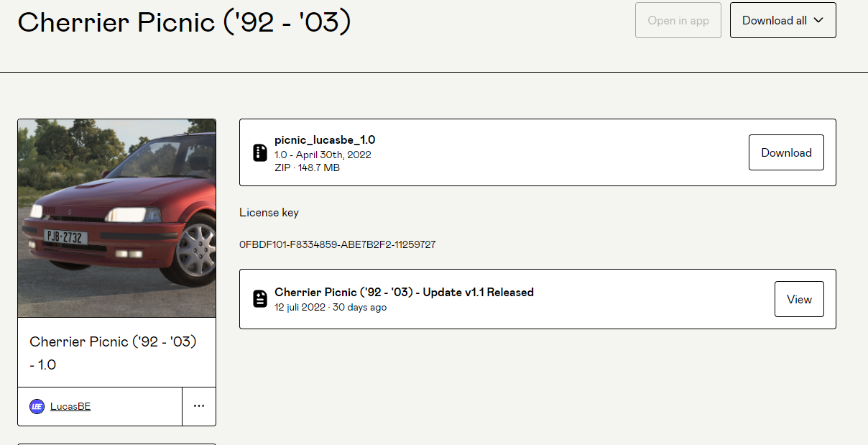The width and height of the screenshot is (868, 445).
Task: Click the product card title with version 1.0
Action: [x=113, y=353]
